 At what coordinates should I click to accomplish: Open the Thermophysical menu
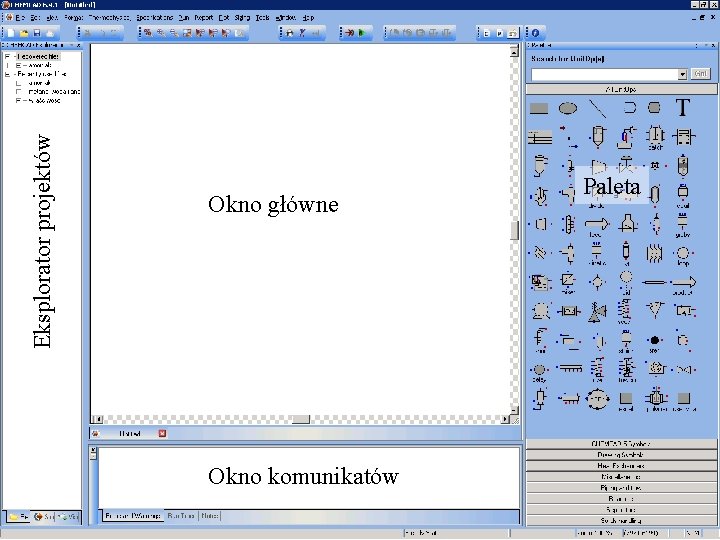coord(110,17)
